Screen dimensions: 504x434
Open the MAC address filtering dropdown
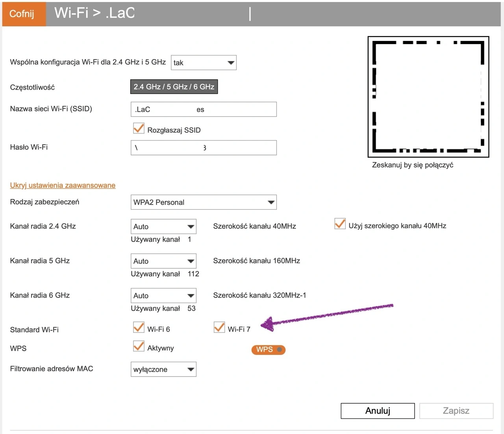click(x=163, y=369)
